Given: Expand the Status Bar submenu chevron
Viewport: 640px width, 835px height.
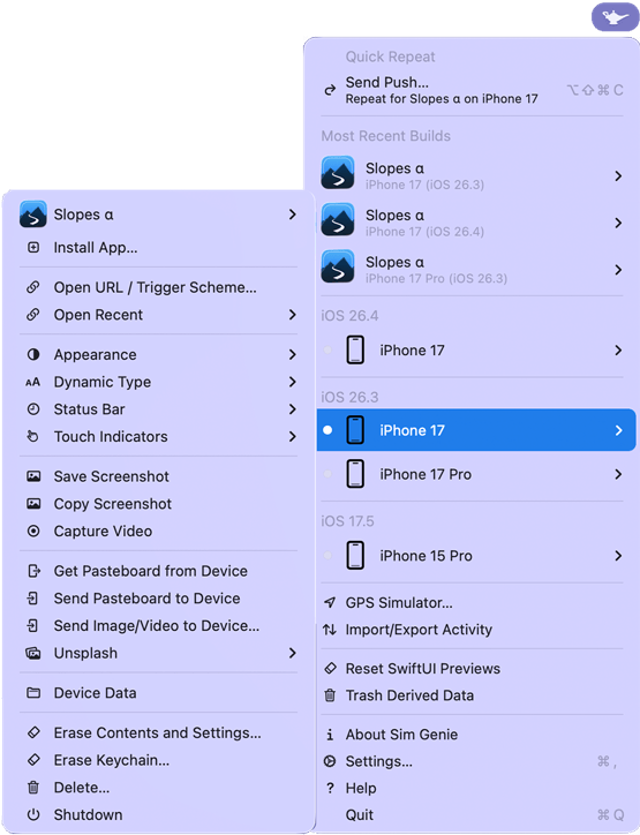Looking at the screenshot, I should (x=292, y=409).
